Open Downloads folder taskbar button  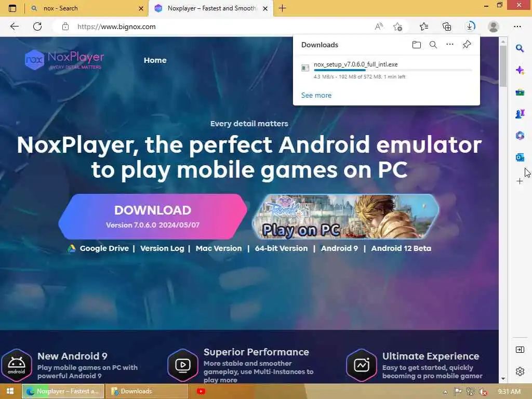tap(147, 391)
